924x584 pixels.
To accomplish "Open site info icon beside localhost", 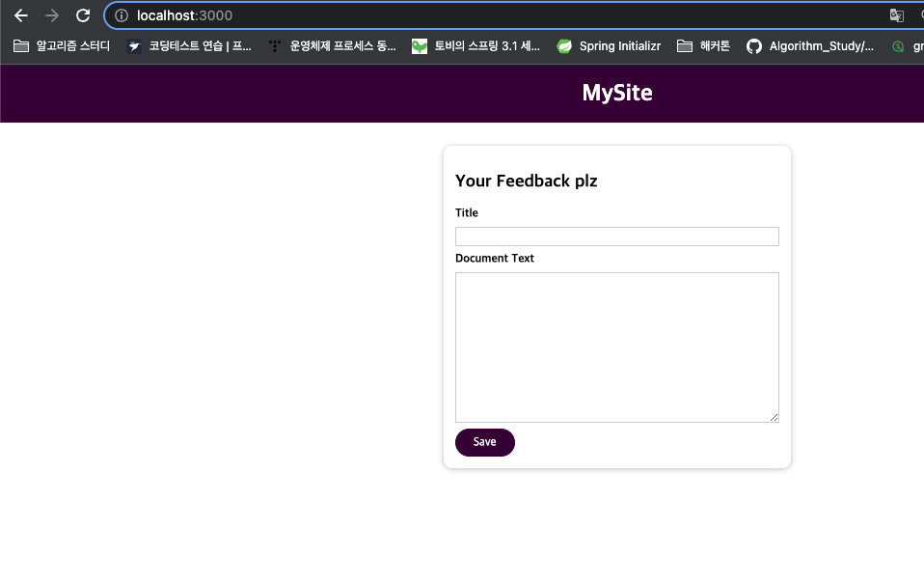I will [122, 15].
